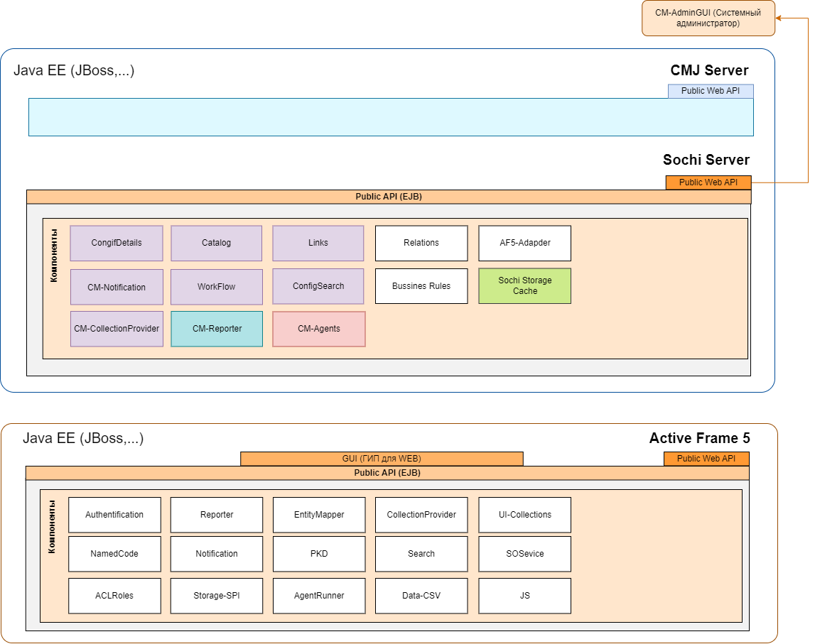Image resolution: width=815 pixels, height=644 pixels.
Task: Click the Active Frame 5 title text
Action: point(700,438)
